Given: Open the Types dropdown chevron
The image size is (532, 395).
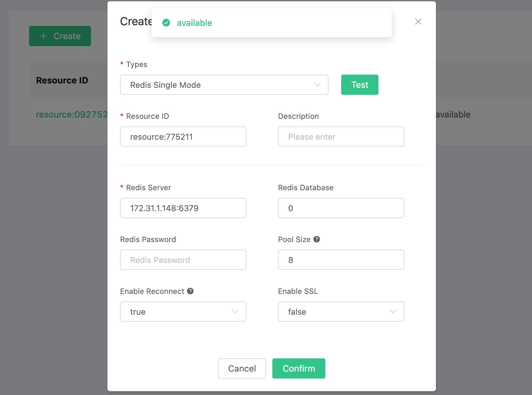Looking at the screenshot, I should 317,85.
